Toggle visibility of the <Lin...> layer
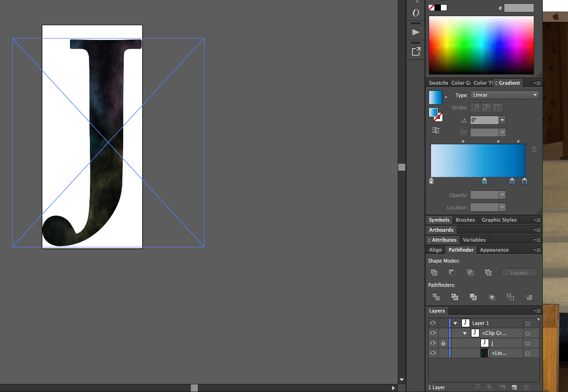Viewport: 568px width, 392px height. [433, 353]
